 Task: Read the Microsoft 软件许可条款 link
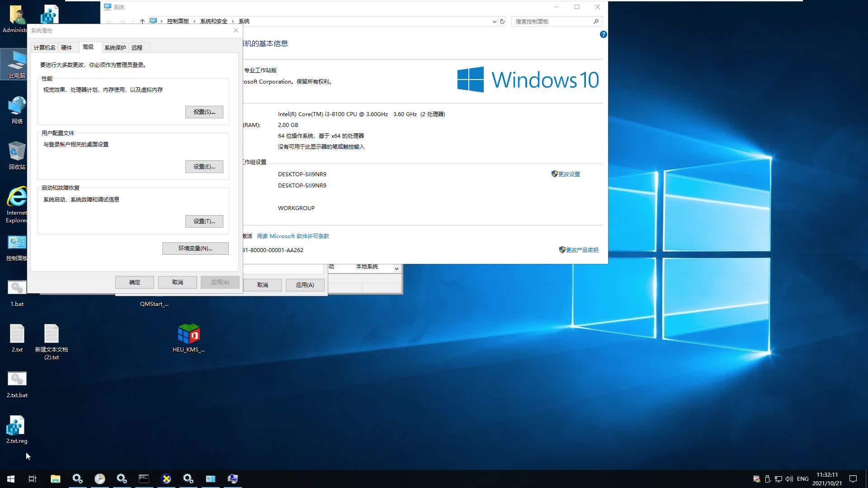coord(293,236)
